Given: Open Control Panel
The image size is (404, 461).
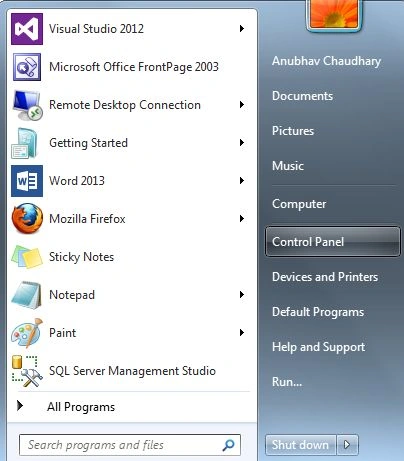Looking at the screenshot, I should click(333, 242).
